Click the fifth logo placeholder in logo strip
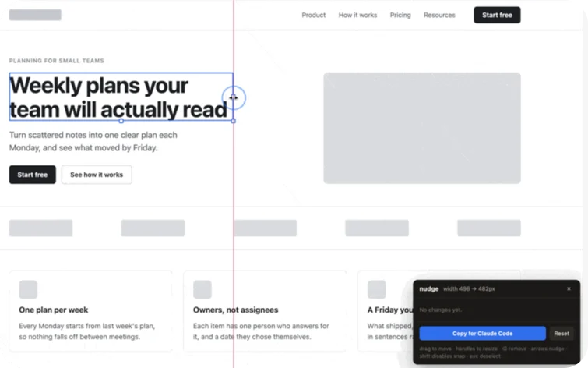 (489, 228)
